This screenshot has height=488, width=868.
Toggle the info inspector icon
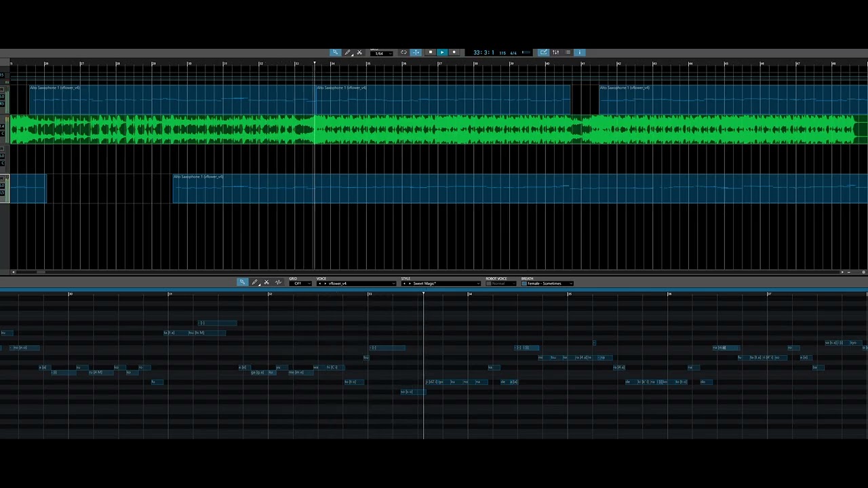[x=579, y=52]
